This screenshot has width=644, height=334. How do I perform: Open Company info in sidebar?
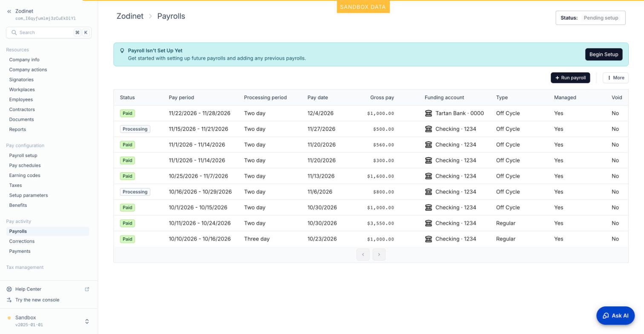coord(24,60)
